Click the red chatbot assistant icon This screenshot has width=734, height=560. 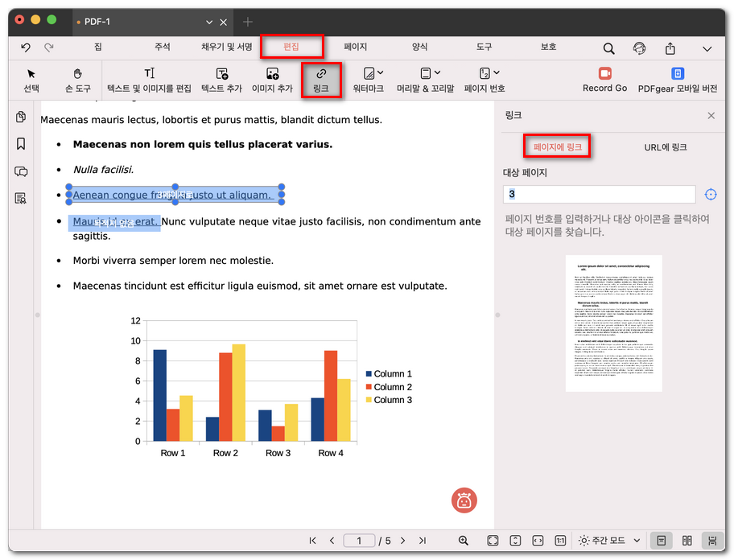click(464, 500)
